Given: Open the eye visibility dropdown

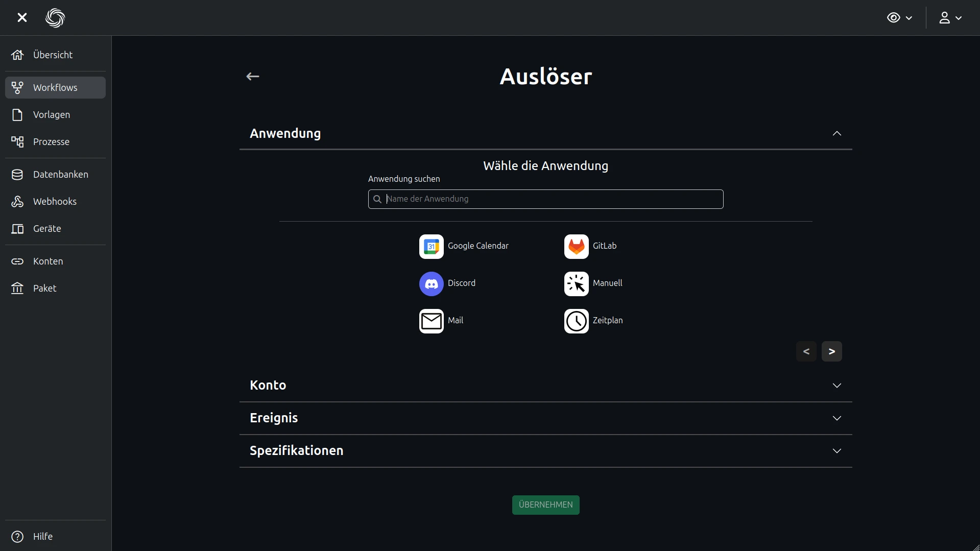Looking at the screenshot, I should [899, 18].
